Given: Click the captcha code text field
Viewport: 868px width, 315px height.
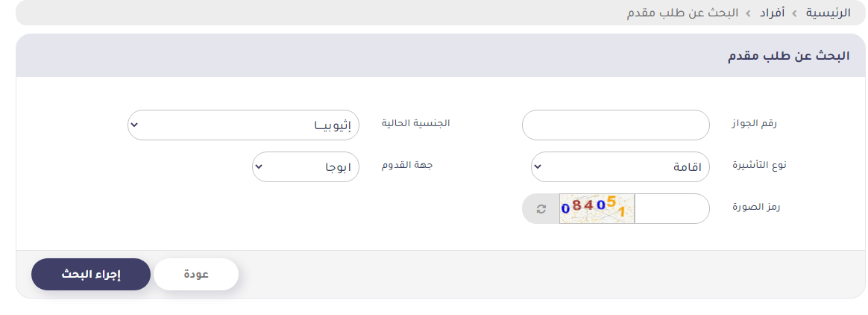Looking at the screenshot, I should coord(672,209).
